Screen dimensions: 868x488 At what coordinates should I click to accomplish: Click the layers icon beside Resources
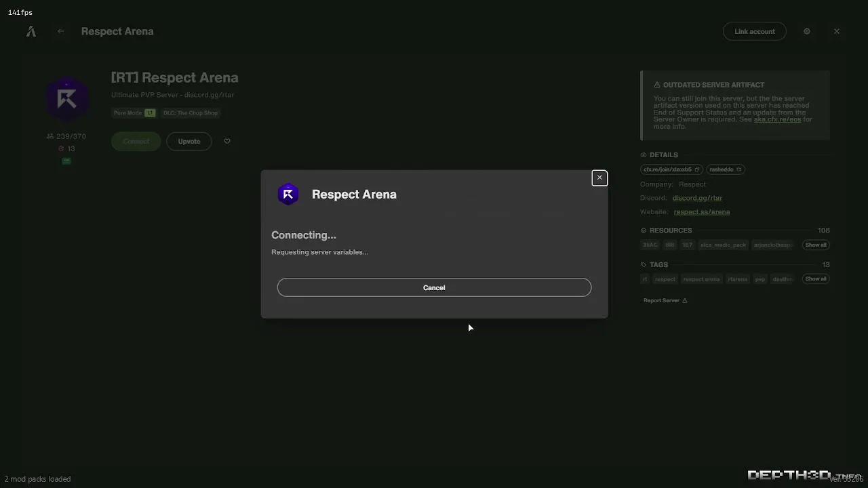[644, 230]
